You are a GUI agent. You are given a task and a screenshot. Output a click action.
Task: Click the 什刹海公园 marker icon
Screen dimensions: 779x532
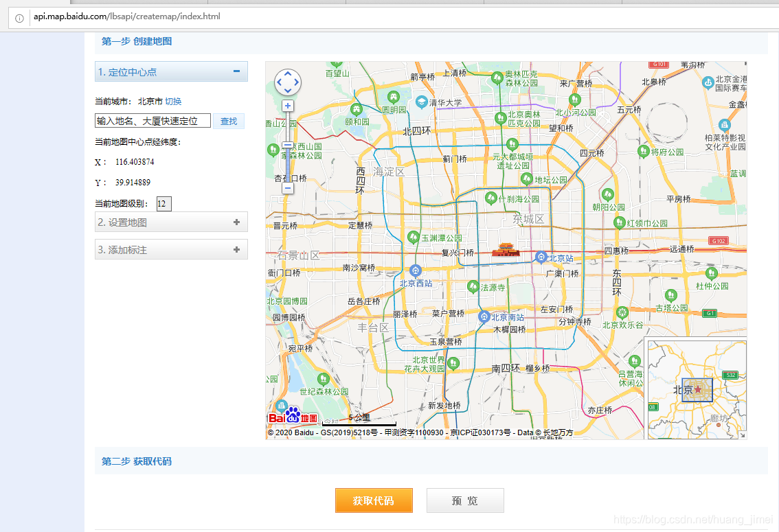[x=491, y=198]
